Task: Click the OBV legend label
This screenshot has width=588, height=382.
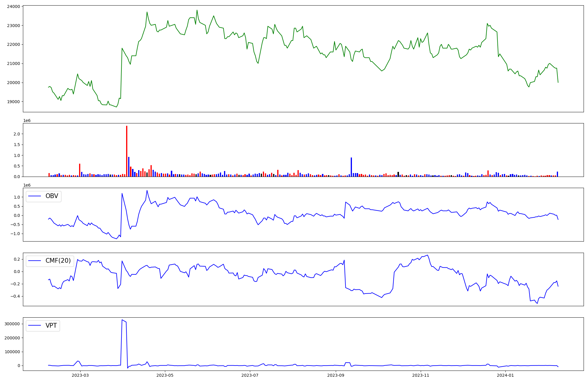Action: click(x=52, y=196)
